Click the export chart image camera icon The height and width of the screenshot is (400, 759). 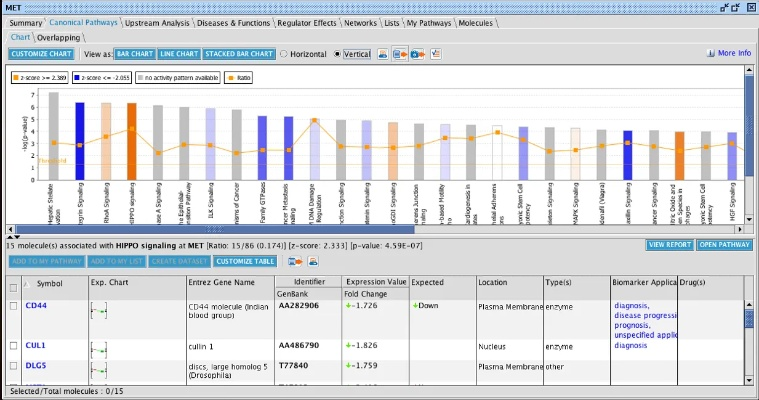pos(416,53)
